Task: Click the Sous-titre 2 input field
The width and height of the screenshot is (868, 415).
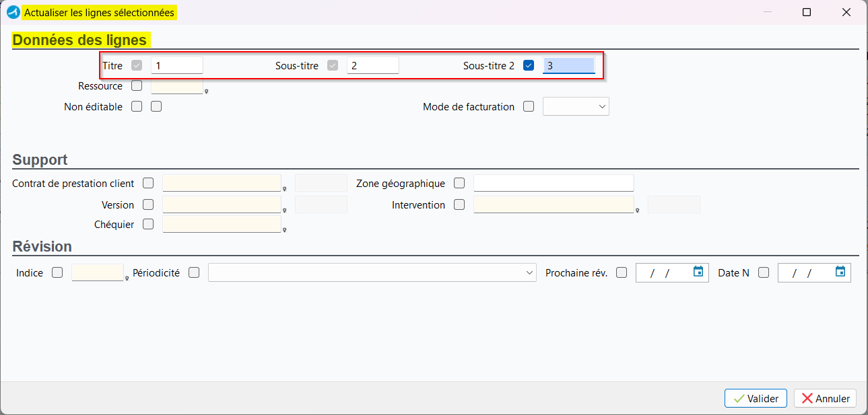Action: [x=568, y=66]
